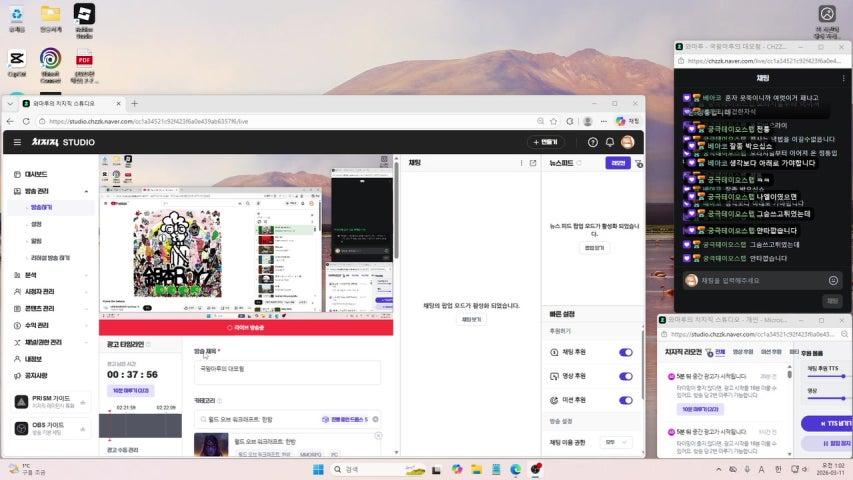Viewport: 853px width, 480px height.
Task: Open 내정보 in the sidebar
Action: (33, 359)
